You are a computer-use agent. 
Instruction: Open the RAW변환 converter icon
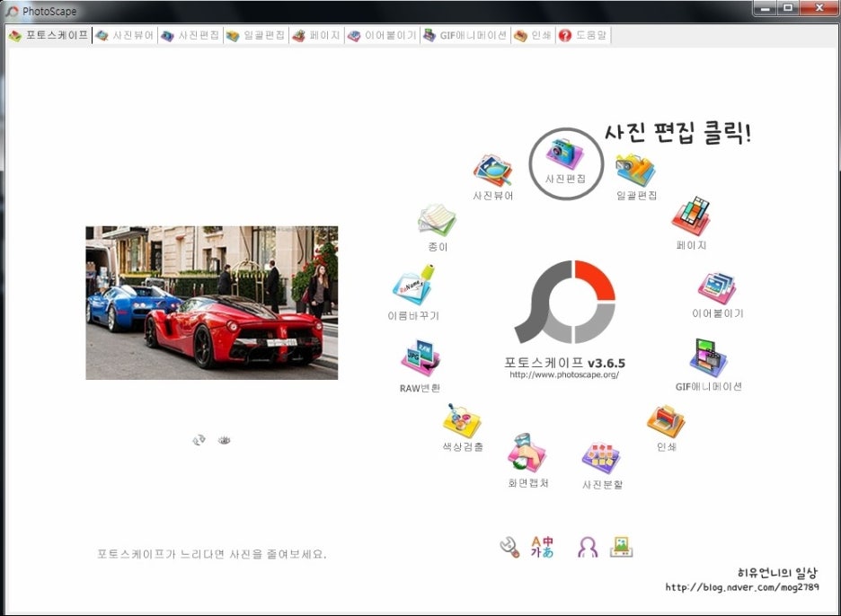pyautogui.click(x=420, y=365)
